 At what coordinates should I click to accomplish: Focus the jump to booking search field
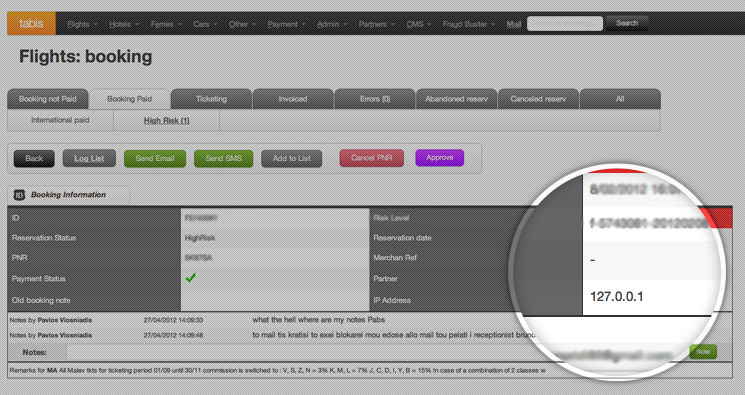[565, 23]
